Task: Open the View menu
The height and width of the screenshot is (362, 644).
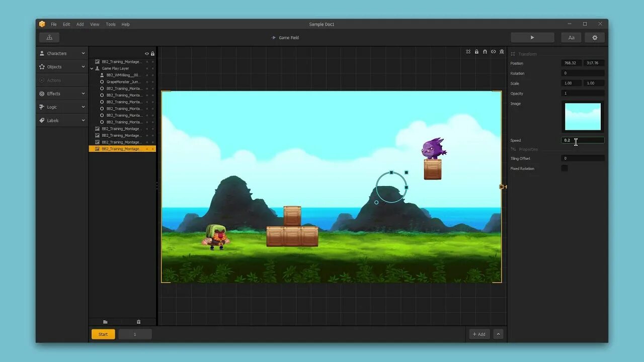Action: click(x=95, y=24)
